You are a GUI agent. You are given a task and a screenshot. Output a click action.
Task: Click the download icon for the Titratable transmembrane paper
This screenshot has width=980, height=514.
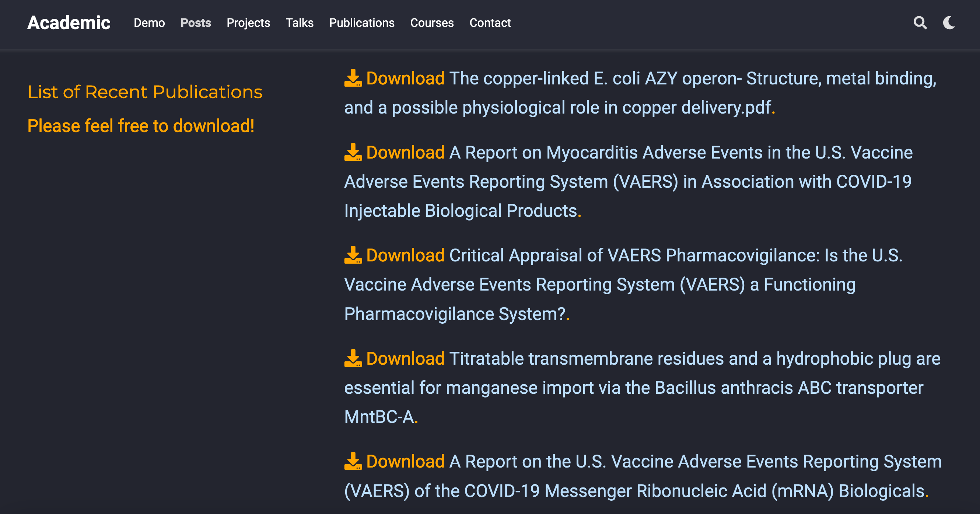(x=353, y=358)
